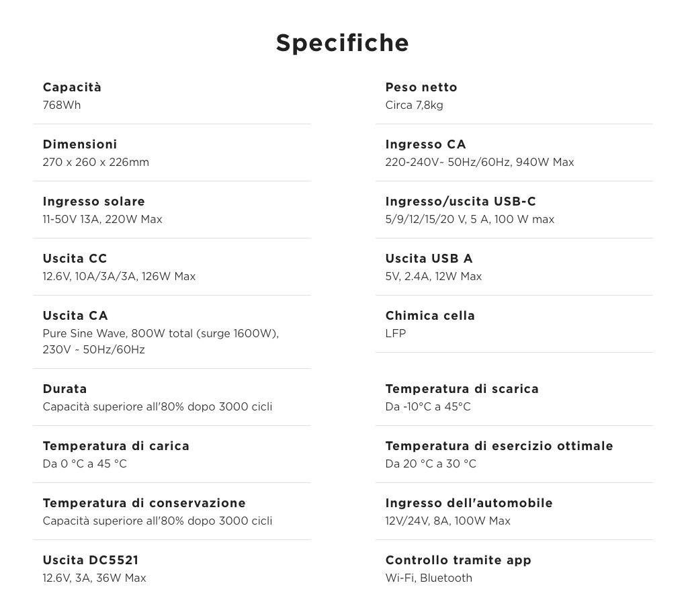Click the Ingresso/uscita USB-C heading

coord(461,202)
